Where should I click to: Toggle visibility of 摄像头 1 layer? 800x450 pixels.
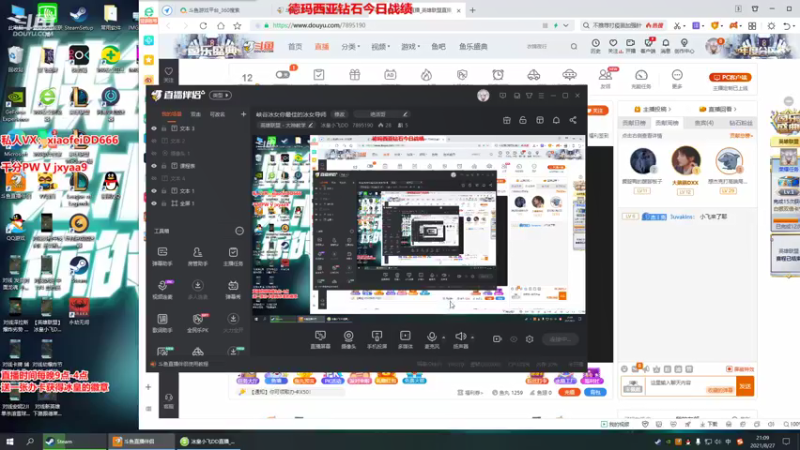click(x=154, y=153)
